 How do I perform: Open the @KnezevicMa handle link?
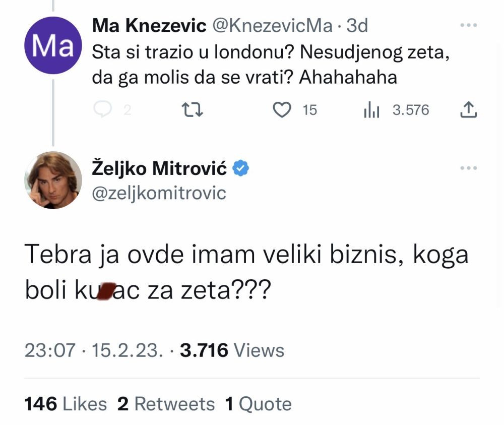[x=273, y=26]
